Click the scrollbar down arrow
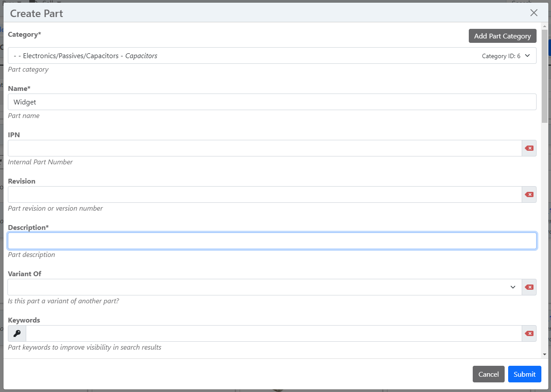 click(544, 354)
